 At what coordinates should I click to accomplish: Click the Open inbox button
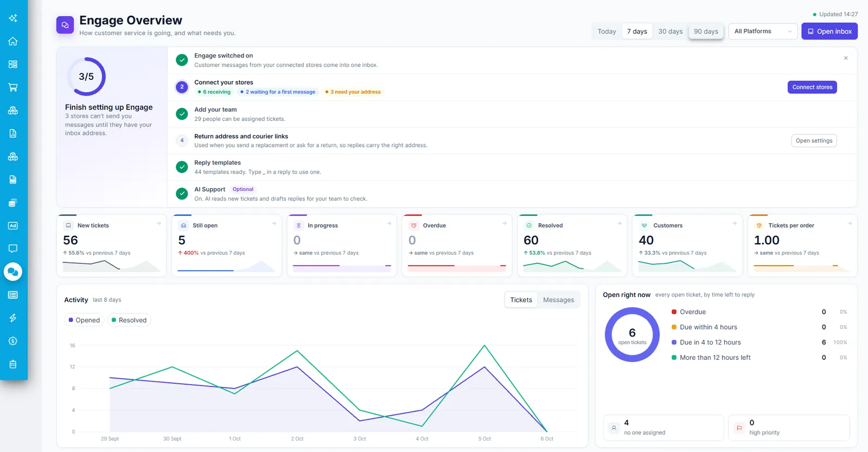tap(829, 31)
